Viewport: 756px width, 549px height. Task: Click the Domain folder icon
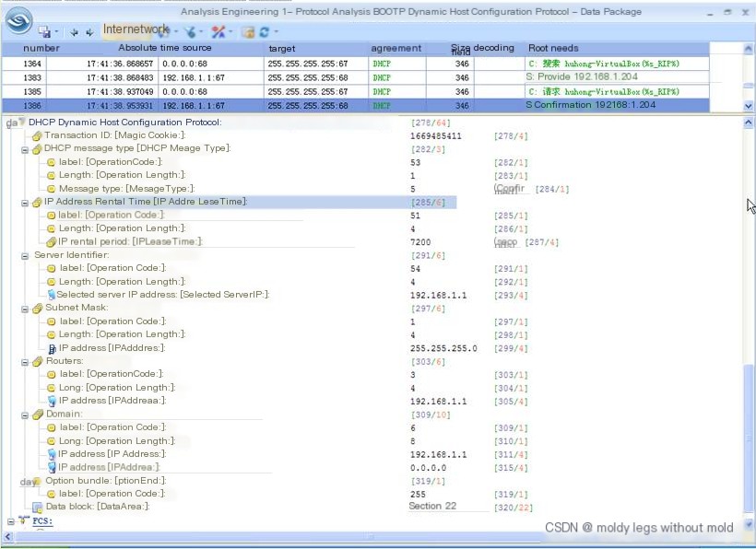(x=37, y=415)
